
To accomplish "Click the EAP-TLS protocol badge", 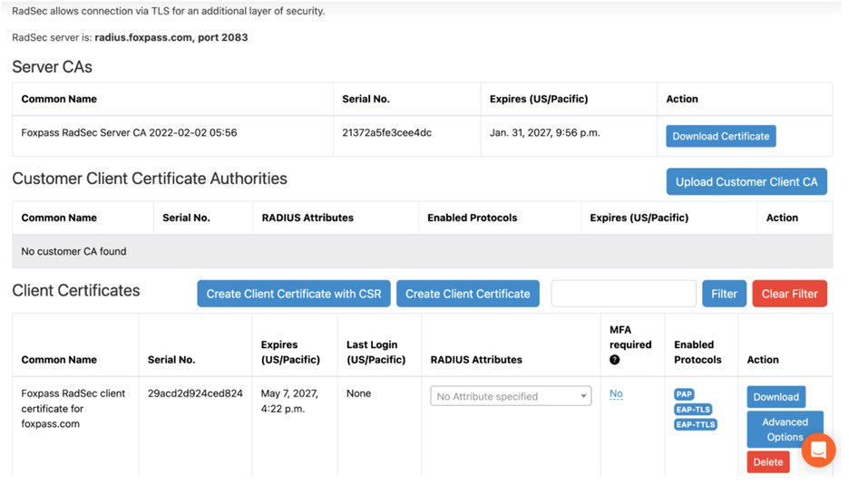I will (692, 409).
